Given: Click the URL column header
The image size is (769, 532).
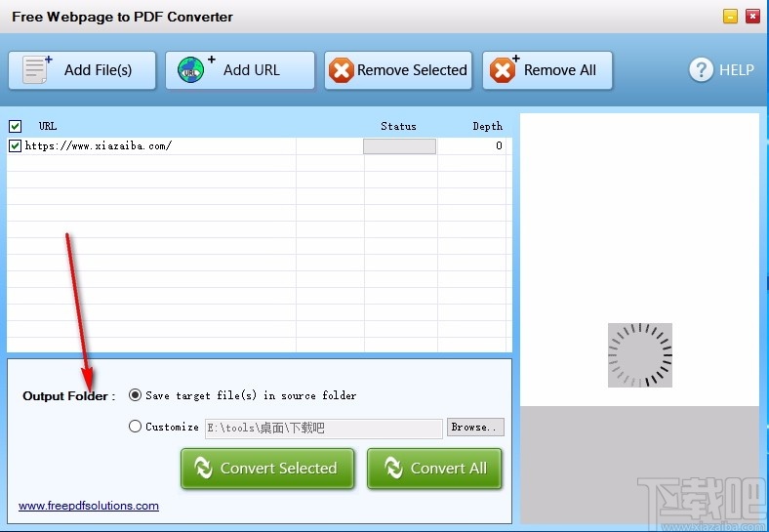Looking at the screenshot, I should click(x=48, y=126).
